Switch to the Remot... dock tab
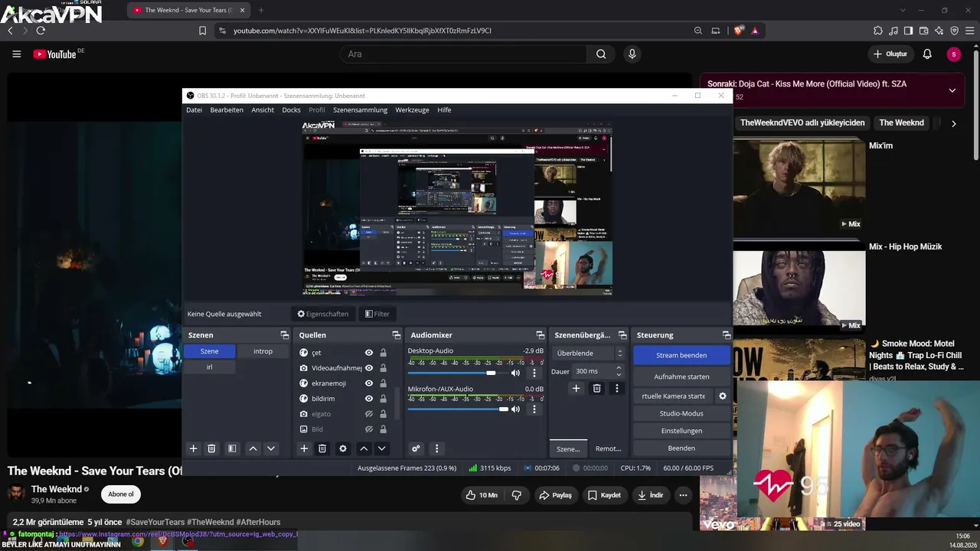The width and height of the screenshot is (980, 551). coord(609,448)
